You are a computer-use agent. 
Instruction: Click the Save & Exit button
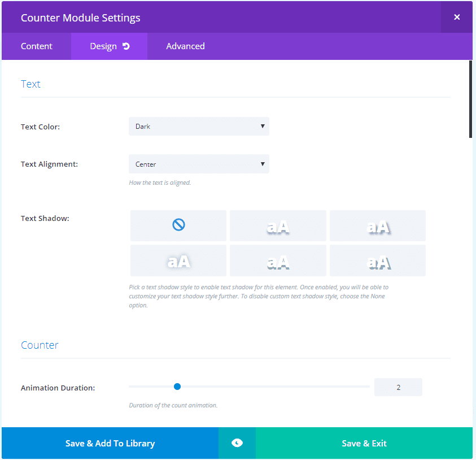coord(364,443)
